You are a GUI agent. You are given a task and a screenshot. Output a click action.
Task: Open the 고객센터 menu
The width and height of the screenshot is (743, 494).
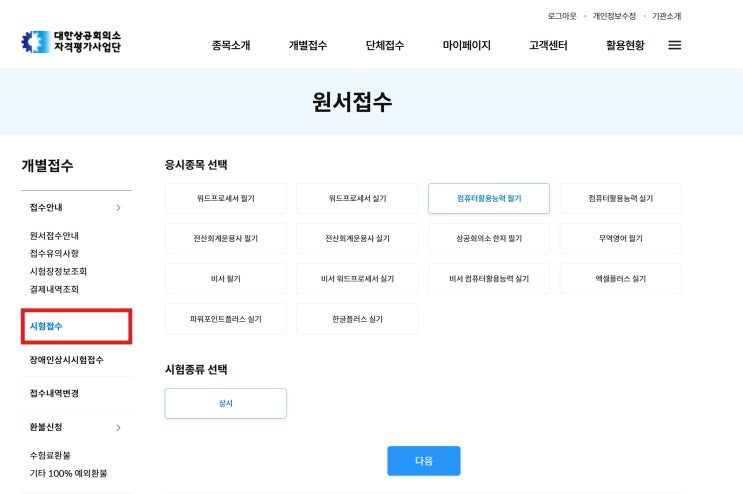tap(548, 45)
